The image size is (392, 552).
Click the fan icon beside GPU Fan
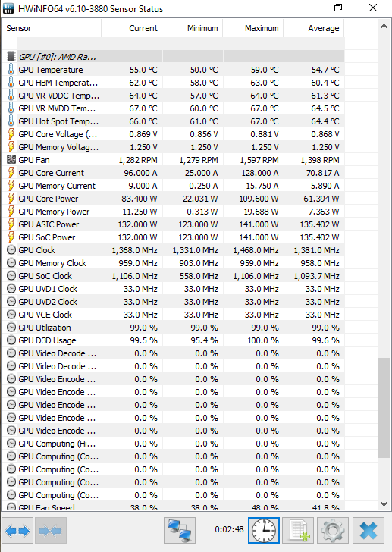click(11, 159)
